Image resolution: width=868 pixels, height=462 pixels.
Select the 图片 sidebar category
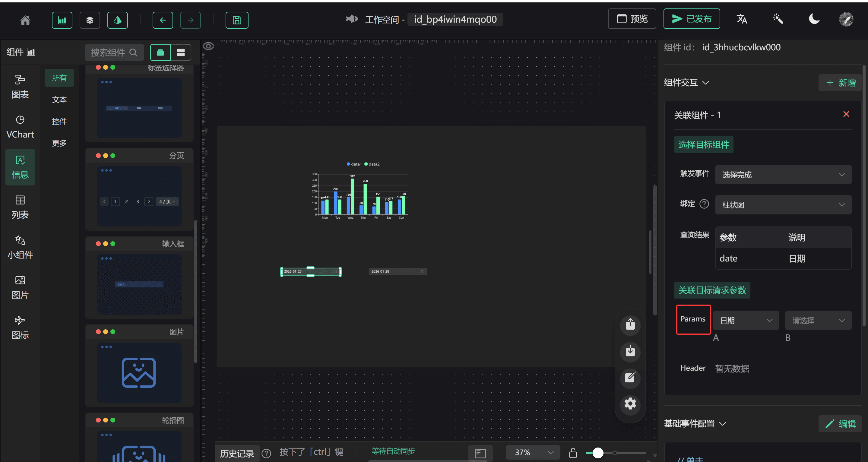click(x=20, y=287)
